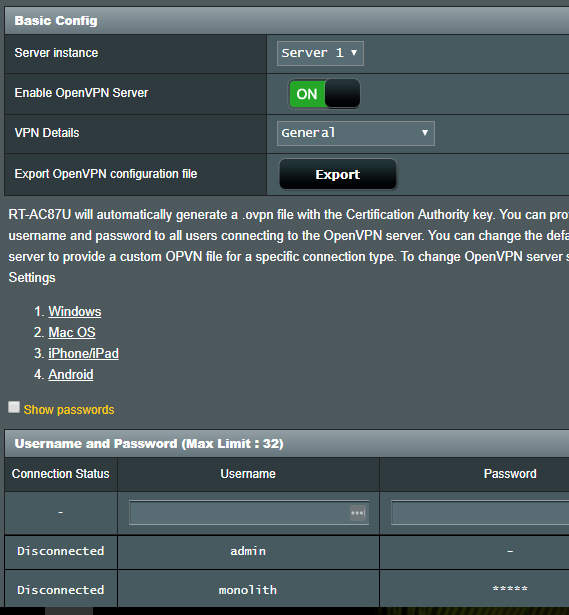
Task: Click the Show passwords label
Action: 69,409
